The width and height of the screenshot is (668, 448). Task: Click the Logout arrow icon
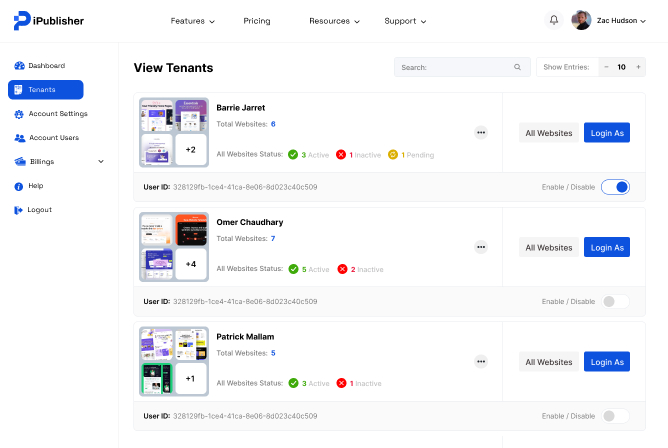tap(18, 210)
